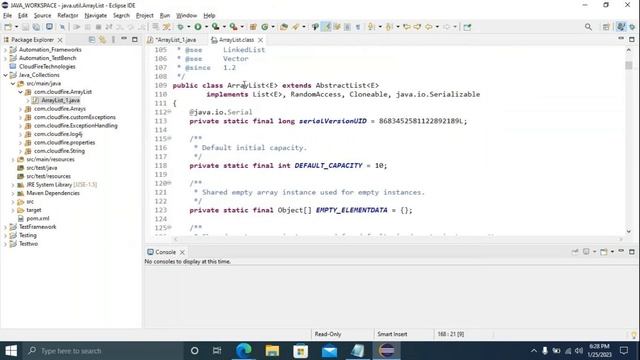Switch to the Debug perspective icon

632,27
